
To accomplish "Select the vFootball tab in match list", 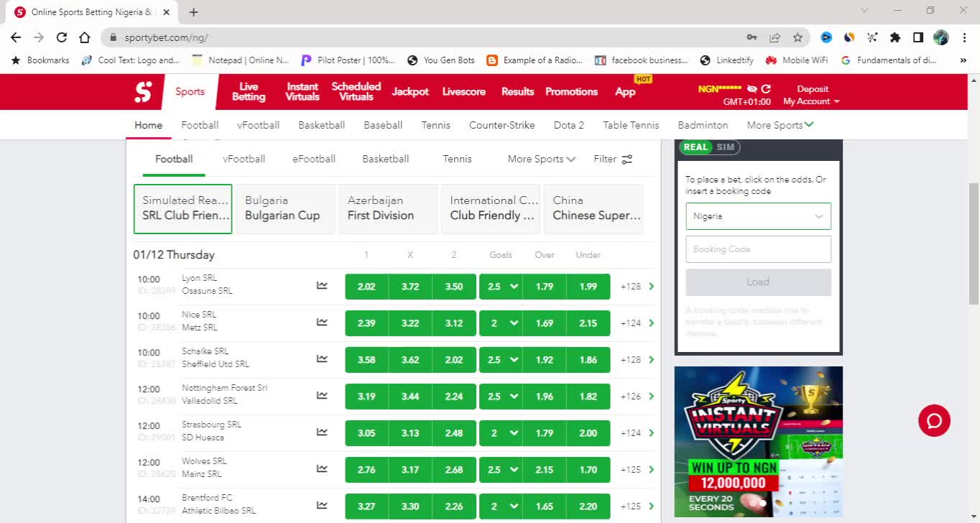I will 244,159.
